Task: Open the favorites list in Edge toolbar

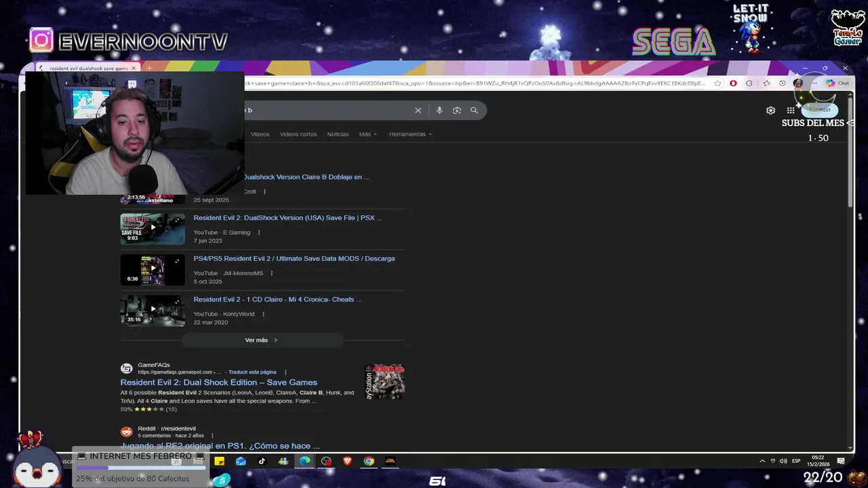Action: pyautogui.click(x=766, y=83)
